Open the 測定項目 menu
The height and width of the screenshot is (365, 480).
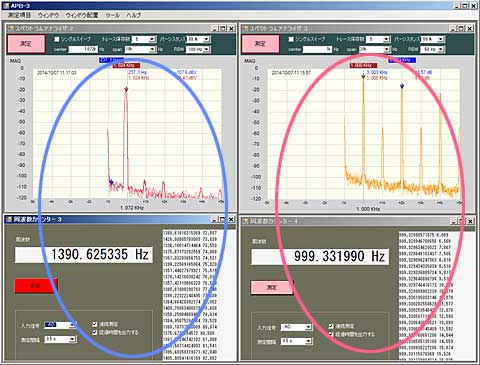(19, 15)
